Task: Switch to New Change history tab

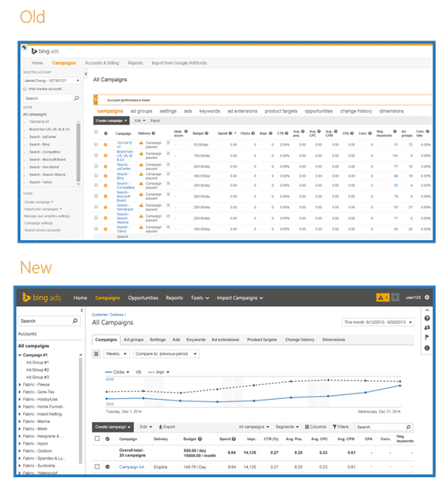Action: pyautogui.click(x=299, y=339)
